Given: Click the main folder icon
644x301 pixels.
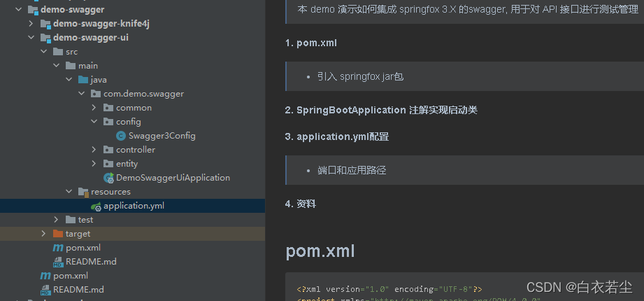Looking at the screenshot, I should pyautogui.click(x=71, y=65).
